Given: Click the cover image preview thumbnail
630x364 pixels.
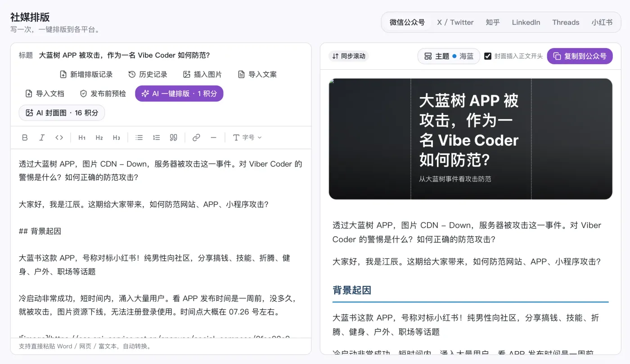Looking at the screenshot, I should click(470, 139).
